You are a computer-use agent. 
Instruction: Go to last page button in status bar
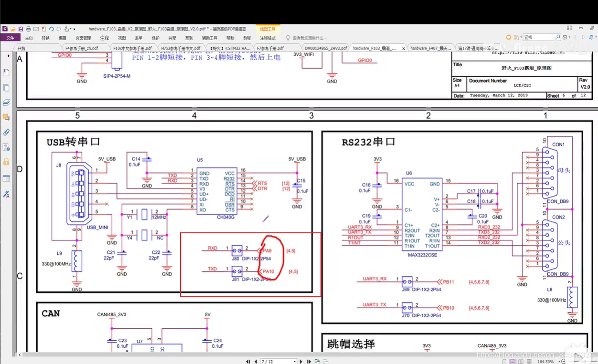tap(309, 361)
